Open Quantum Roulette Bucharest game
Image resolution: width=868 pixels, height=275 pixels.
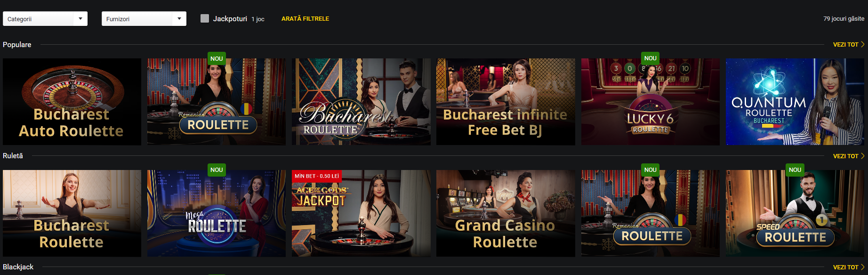click(795, 102)
